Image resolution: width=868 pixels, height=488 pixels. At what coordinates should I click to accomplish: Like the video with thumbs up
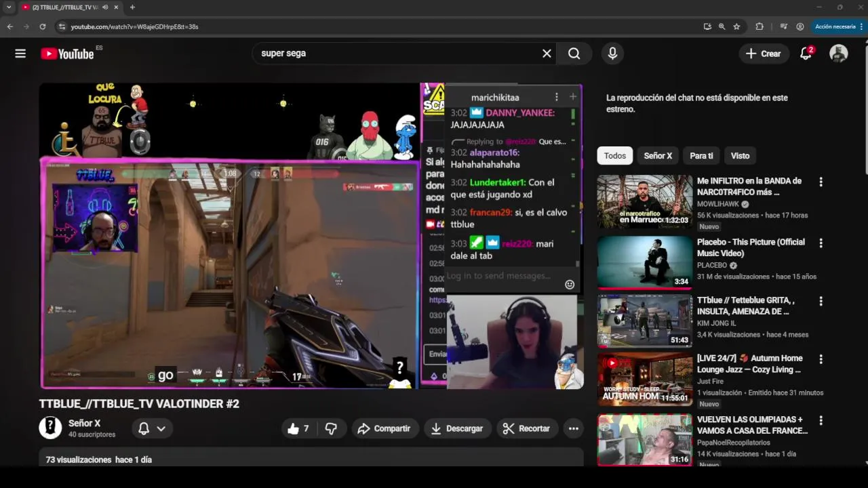298,428
